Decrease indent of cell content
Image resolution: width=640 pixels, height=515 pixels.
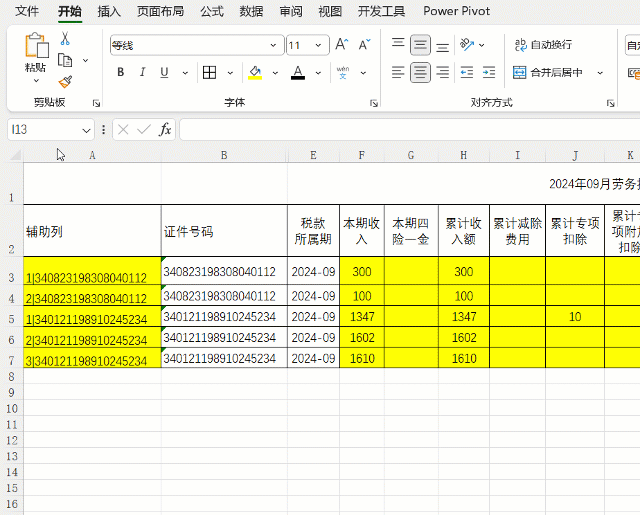point(467,73)
